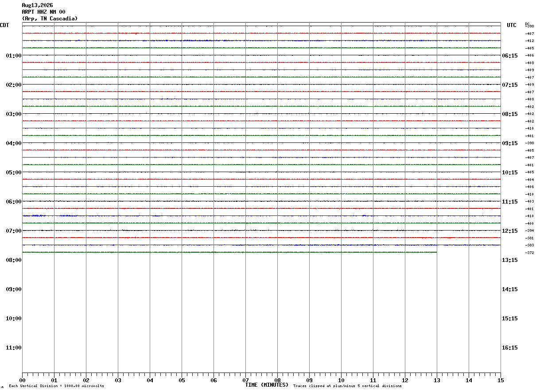
Task: Click the -372 DC offset value
Action: click(x=529, y=252)
